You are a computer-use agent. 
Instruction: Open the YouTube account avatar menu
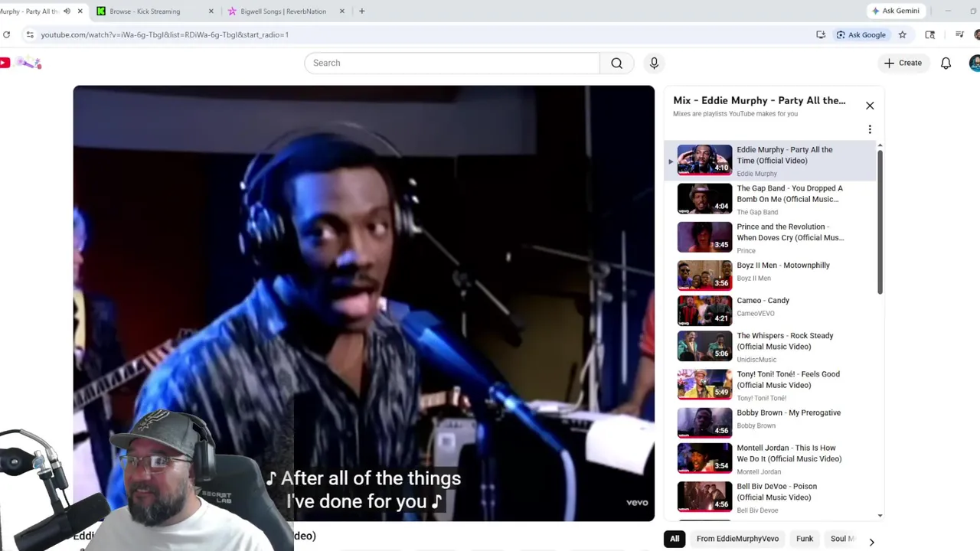coord(975,63)
